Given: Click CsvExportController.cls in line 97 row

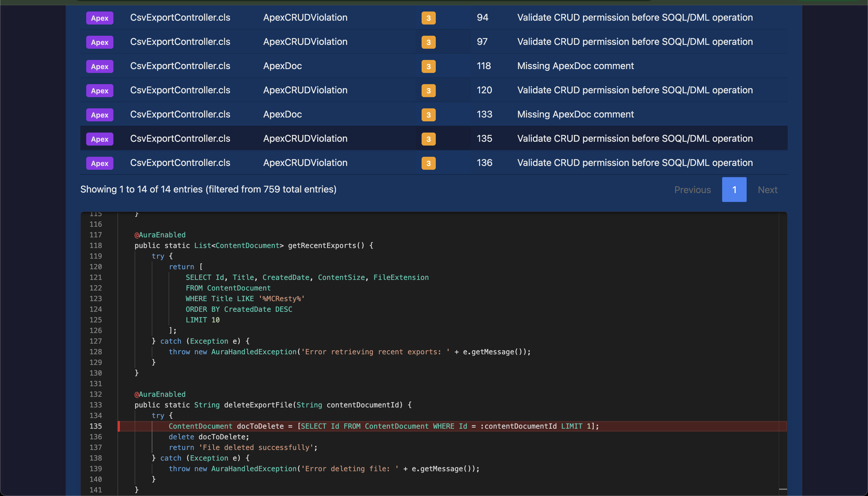Looking at the screenshot, I should point(180,42).
